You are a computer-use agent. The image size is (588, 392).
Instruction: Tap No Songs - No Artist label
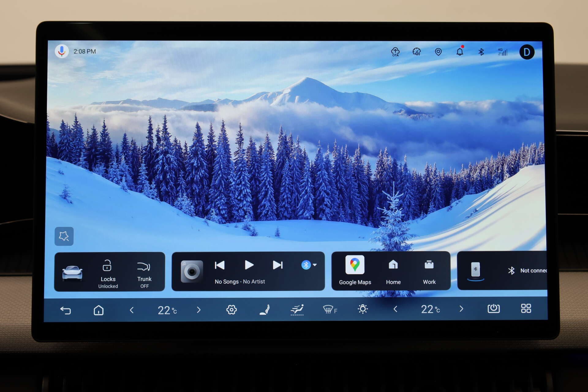(240, 281)
